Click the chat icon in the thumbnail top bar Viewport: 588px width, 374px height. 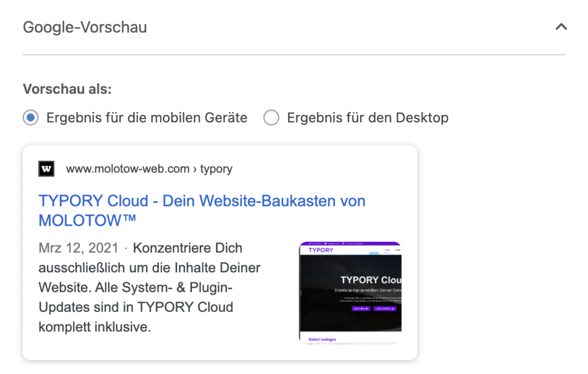point(325,244)
